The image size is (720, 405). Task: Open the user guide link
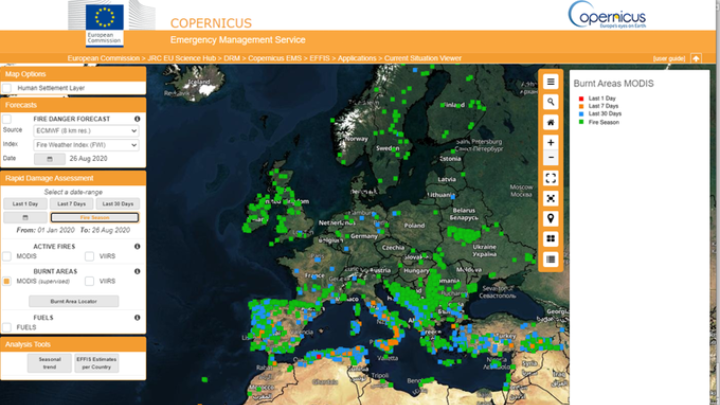pyautogui.click(x=669, y=59)
